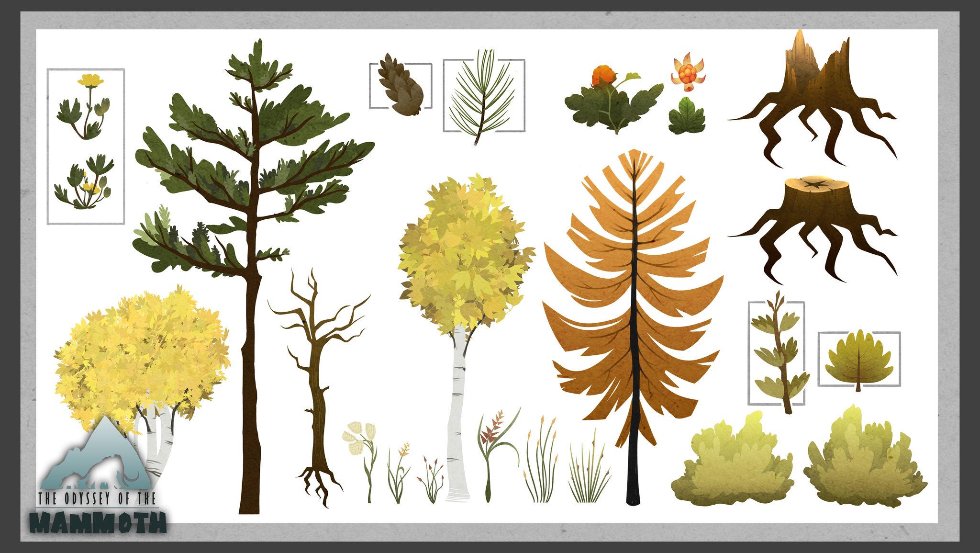
Task: Click the cloudberry plant with orange berry
Action: tap(613, 100)
